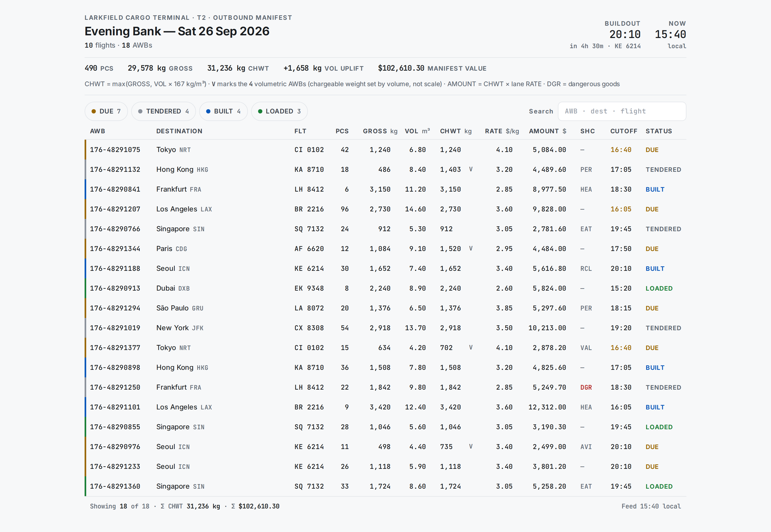771x532 pixels.
Task: Sort by the FLT column header
Action: point(300,131)
